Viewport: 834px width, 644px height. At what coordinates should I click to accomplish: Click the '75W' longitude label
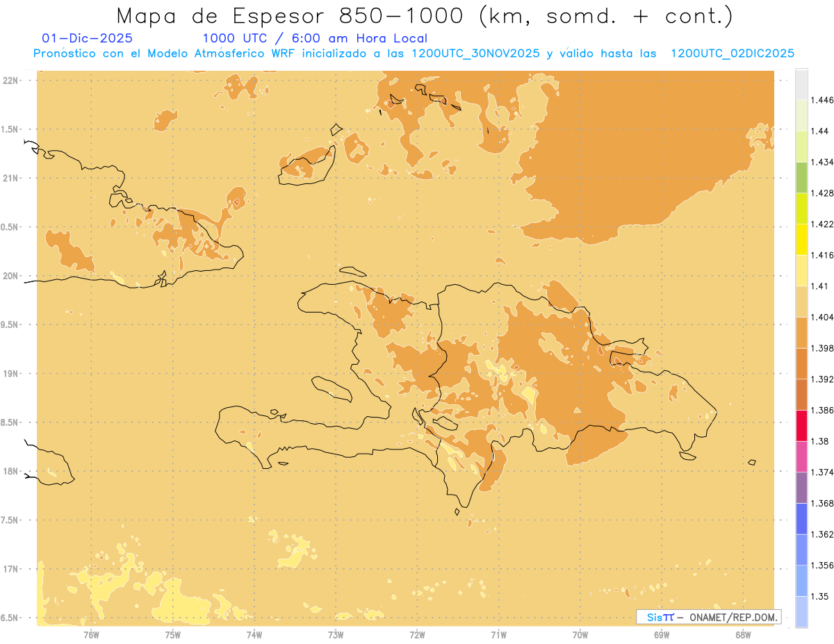click(173, 634)
